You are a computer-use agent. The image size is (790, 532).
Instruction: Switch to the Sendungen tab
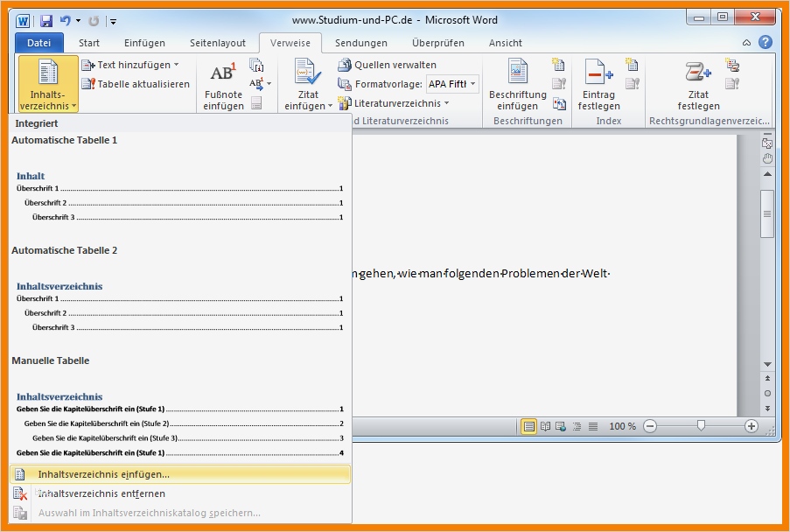[361, 43]
